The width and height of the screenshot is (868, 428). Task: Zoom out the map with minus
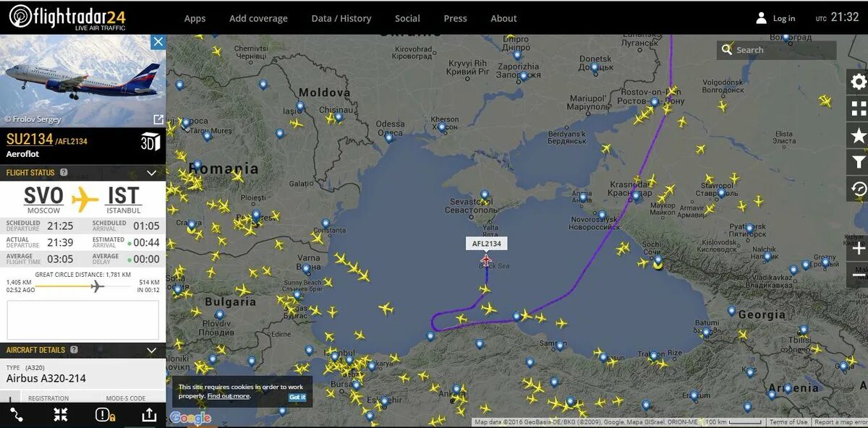859,275
